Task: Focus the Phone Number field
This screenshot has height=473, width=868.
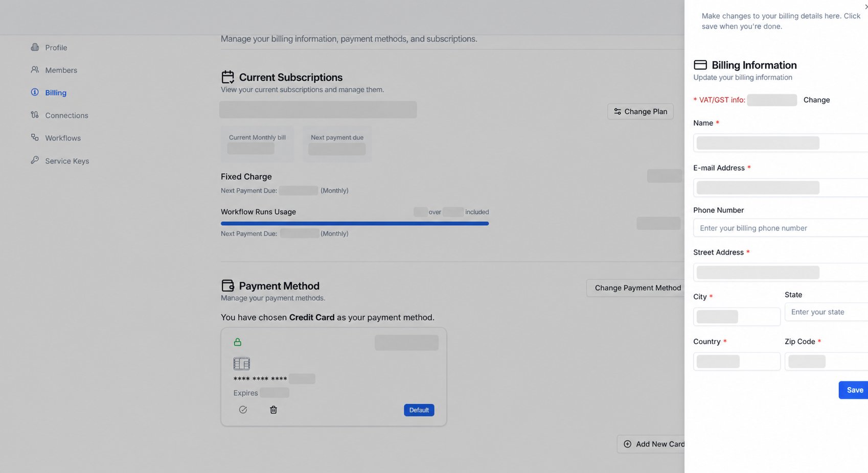Action: click(x=781, y=228)
